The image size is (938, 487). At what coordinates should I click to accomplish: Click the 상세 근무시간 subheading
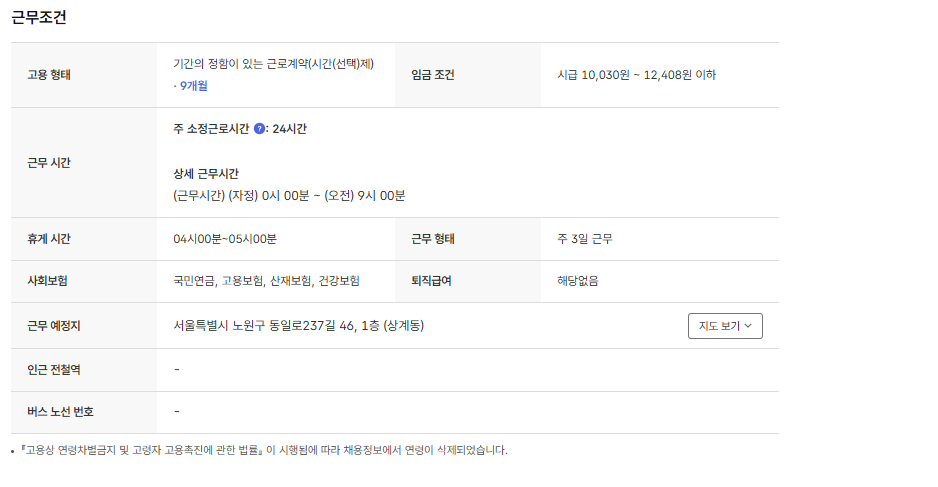click(x=206, y=174)
